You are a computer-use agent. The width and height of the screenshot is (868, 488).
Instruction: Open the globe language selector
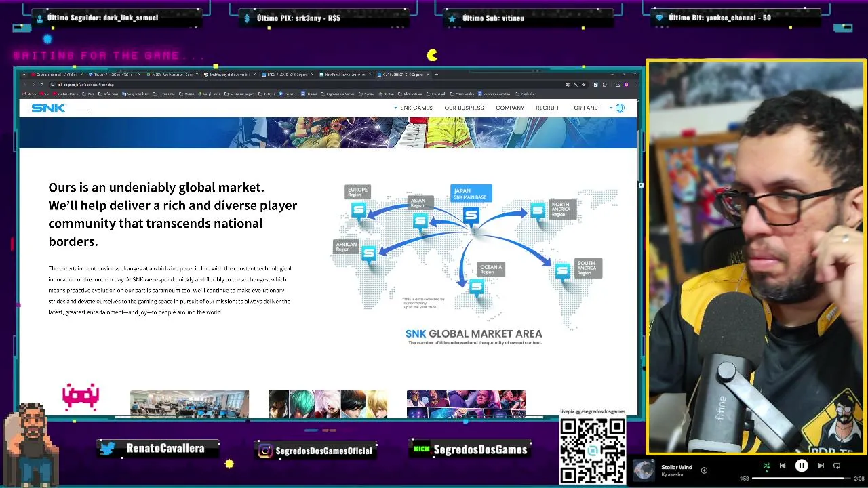(620, 108)
